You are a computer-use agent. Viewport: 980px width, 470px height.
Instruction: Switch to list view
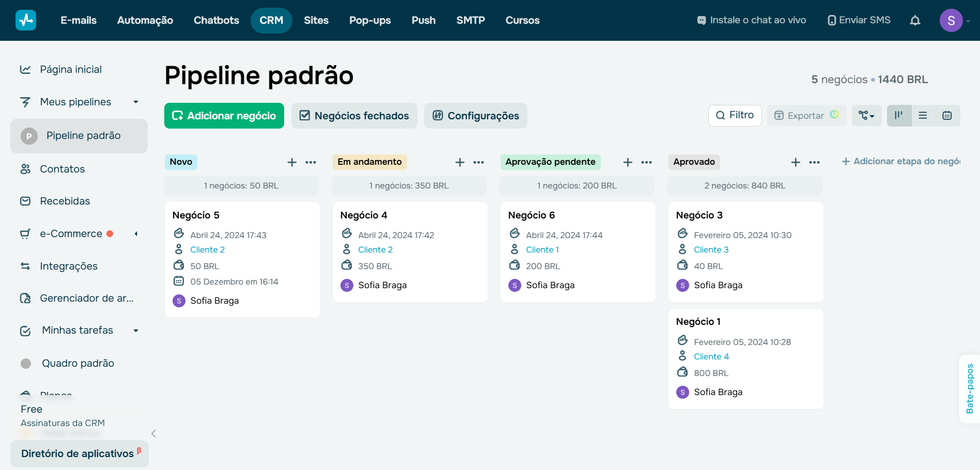[923, 116]
